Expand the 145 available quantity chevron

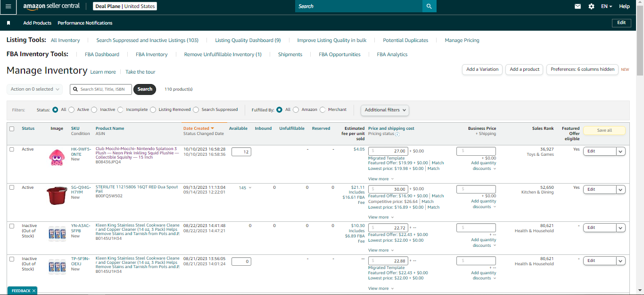250,187
